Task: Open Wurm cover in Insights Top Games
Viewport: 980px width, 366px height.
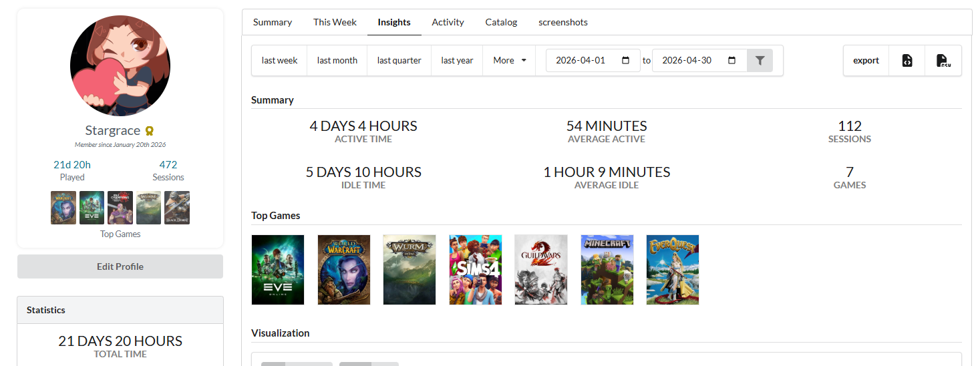Action: click(x=410, y=270)
